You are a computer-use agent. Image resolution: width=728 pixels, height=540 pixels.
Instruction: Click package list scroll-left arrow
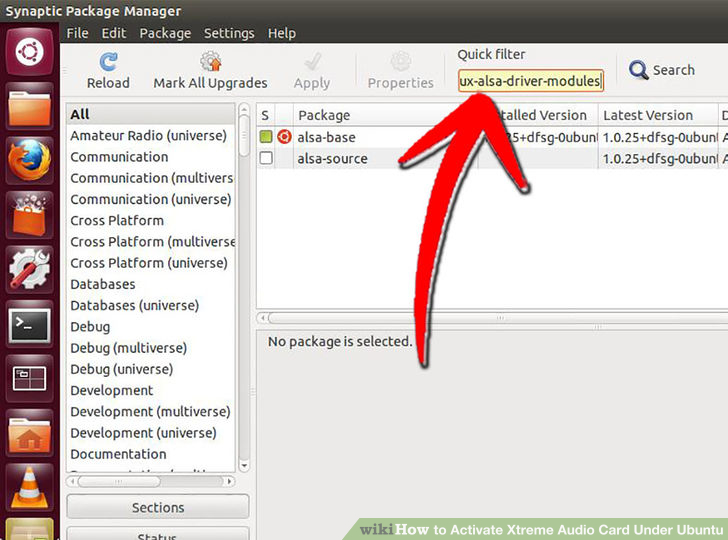pyautogui.click(x=263, y=318)
